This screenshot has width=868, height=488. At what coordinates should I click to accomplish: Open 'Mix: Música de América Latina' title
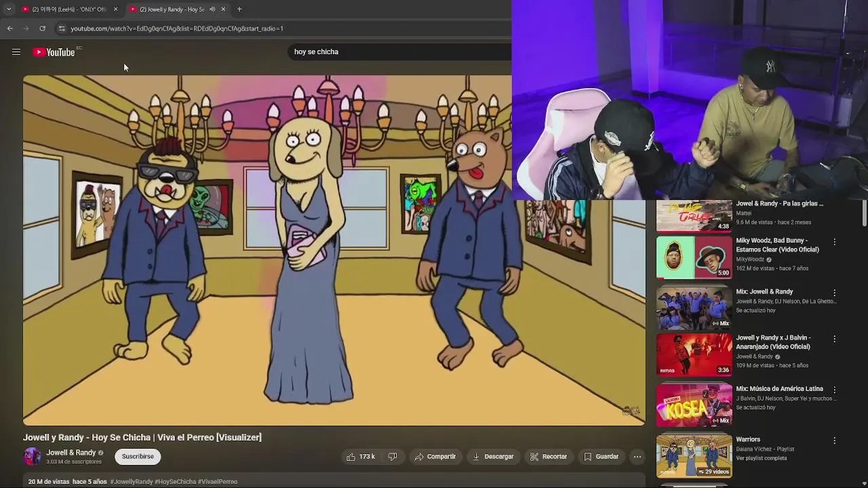click(780, 388)
